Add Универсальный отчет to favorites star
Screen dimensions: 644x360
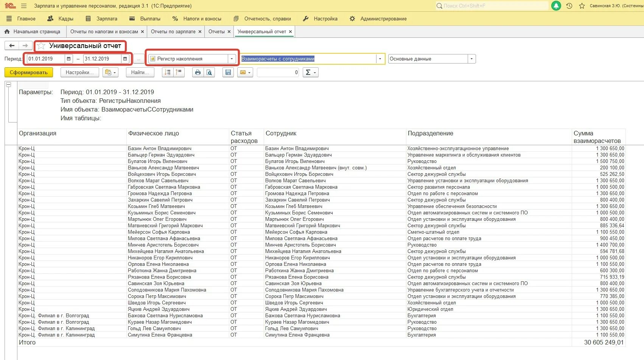(41, 46)
